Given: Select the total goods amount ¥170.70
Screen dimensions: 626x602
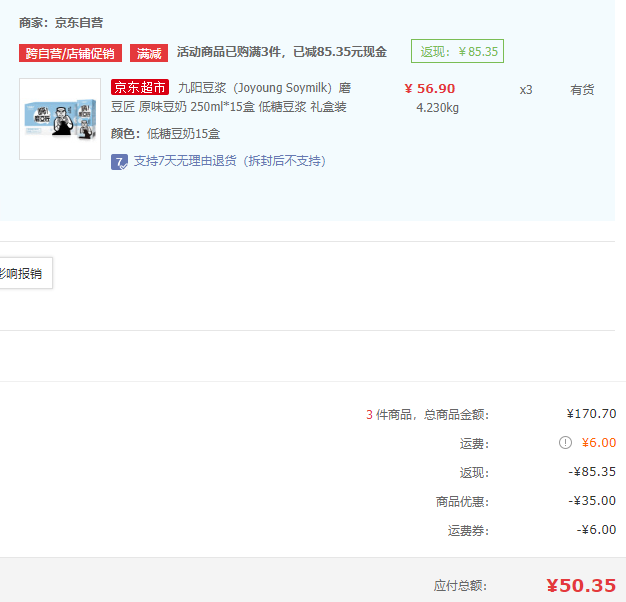Looking at the screenshot, I should 591,414.
